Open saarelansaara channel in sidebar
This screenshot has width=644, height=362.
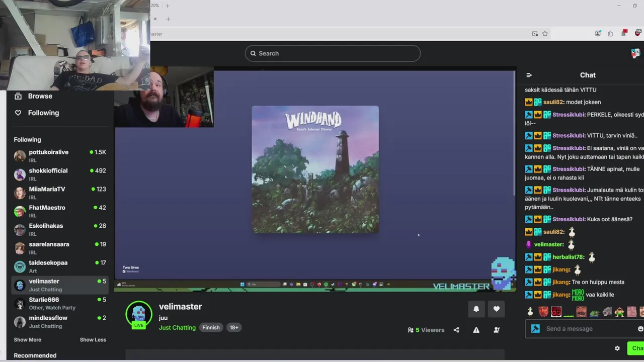[x=60, y=248]
